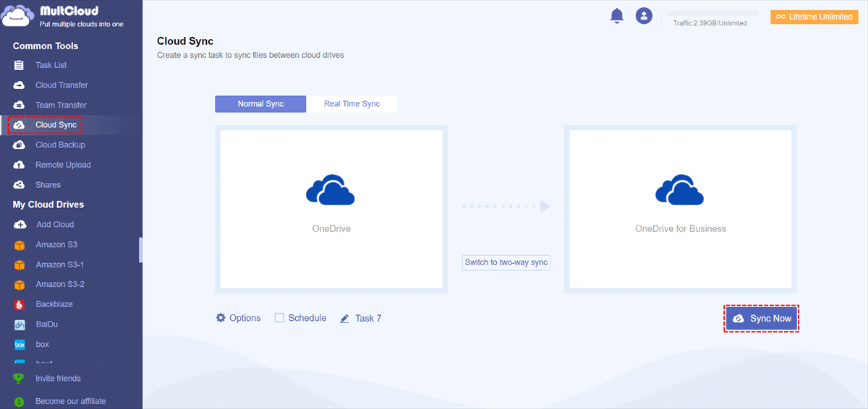Select the Normal Sync tab
The image size is (868, 409).
pyautogui.click(x=260, y=104)
